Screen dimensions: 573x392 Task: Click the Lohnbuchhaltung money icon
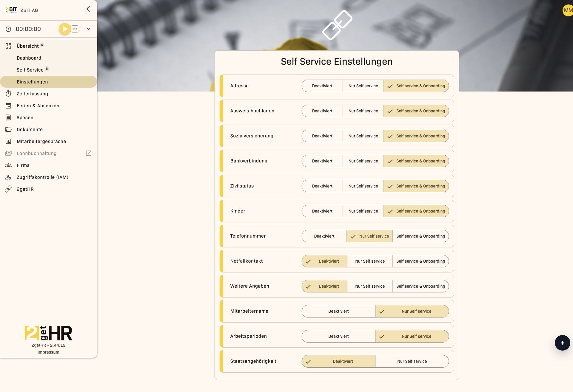8,153
